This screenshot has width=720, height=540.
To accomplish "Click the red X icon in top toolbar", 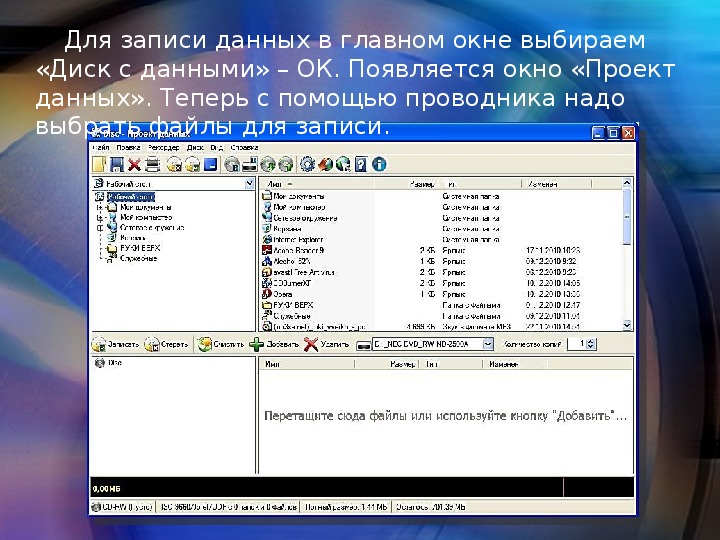I will (133, 164).
